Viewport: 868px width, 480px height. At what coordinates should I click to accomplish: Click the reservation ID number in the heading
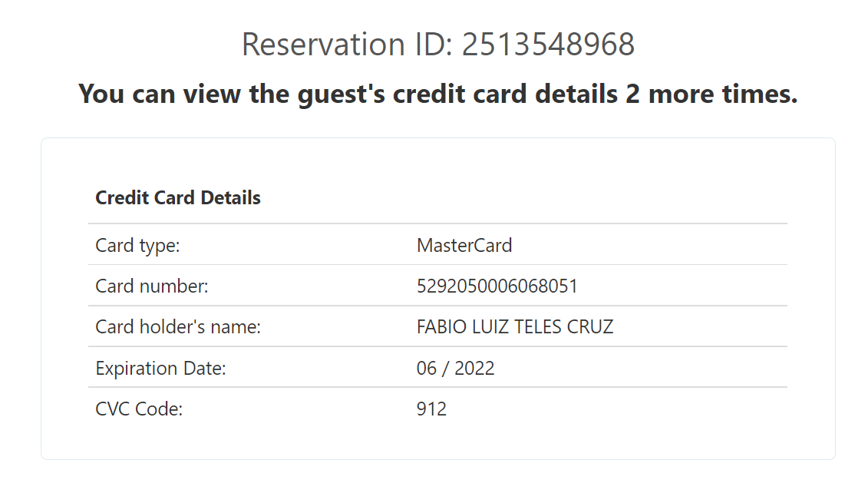548,45
